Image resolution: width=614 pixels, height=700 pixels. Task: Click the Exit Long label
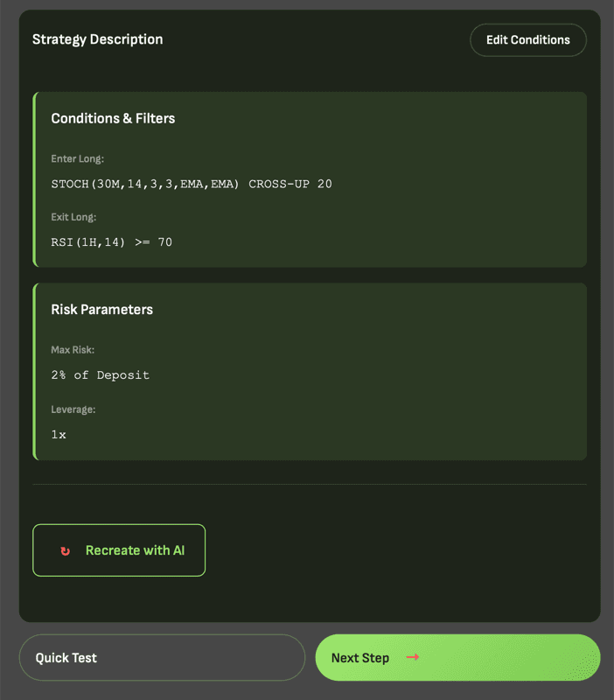(x=73, y=217)
